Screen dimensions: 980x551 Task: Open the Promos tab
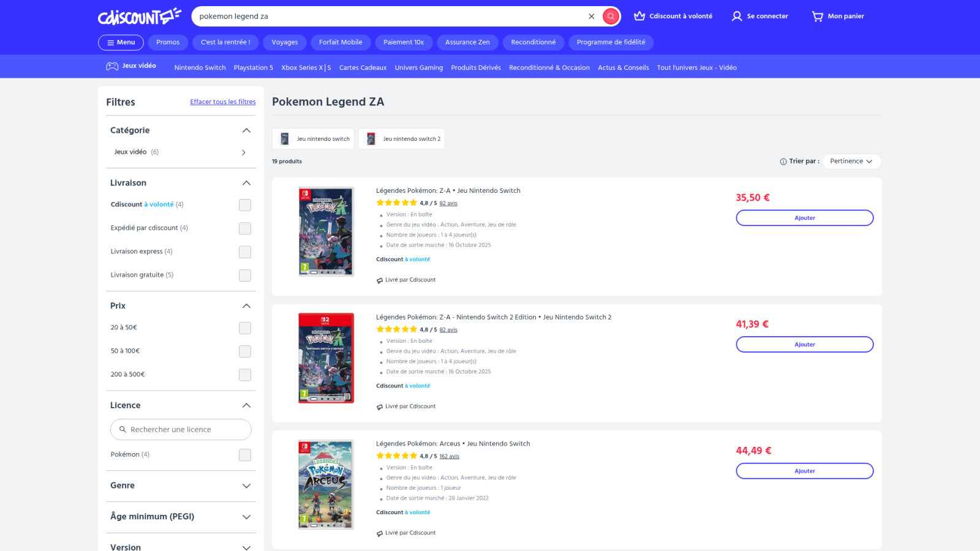point(168,42)
